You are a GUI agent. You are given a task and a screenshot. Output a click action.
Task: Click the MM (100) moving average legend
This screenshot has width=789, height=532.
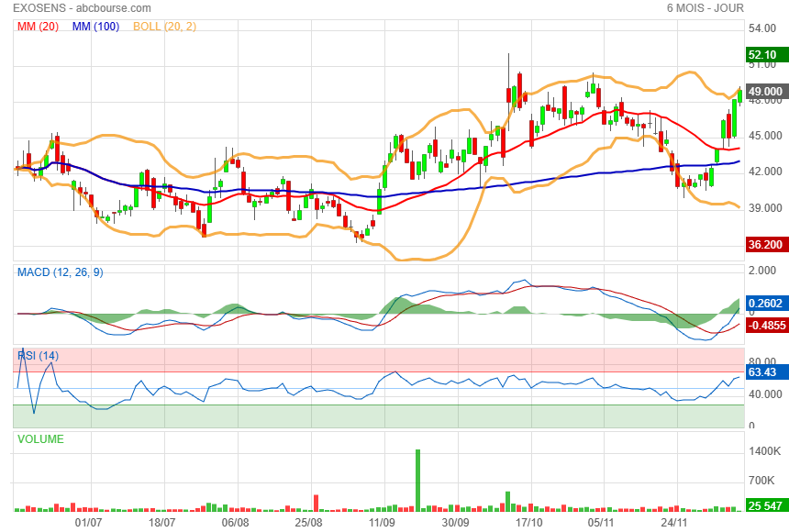tap(95, 26)
